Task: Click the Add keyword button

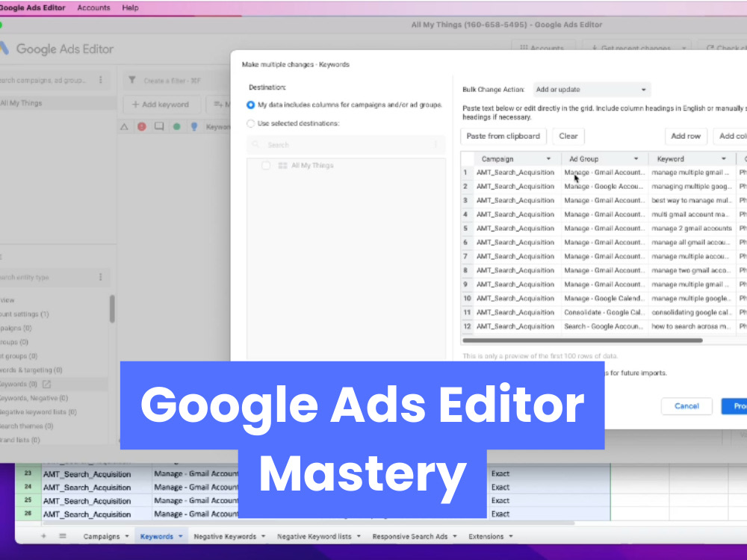Action: coord(161,105)
